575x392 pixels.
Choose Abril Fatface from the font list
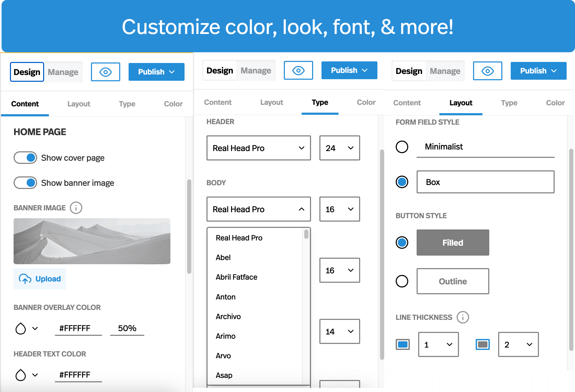tap(236, 277)
